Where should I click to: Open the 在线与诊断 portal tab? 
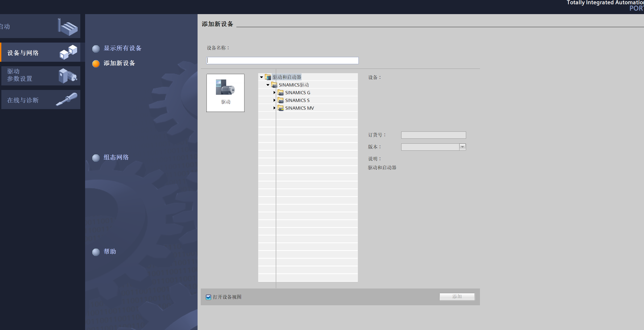[x=23, y=100]
